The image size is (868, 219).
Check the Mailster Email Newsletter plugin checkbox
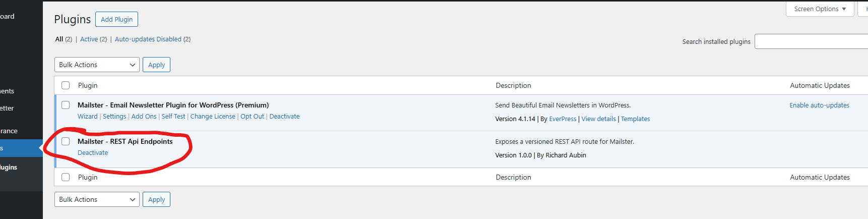pos(66,105)
